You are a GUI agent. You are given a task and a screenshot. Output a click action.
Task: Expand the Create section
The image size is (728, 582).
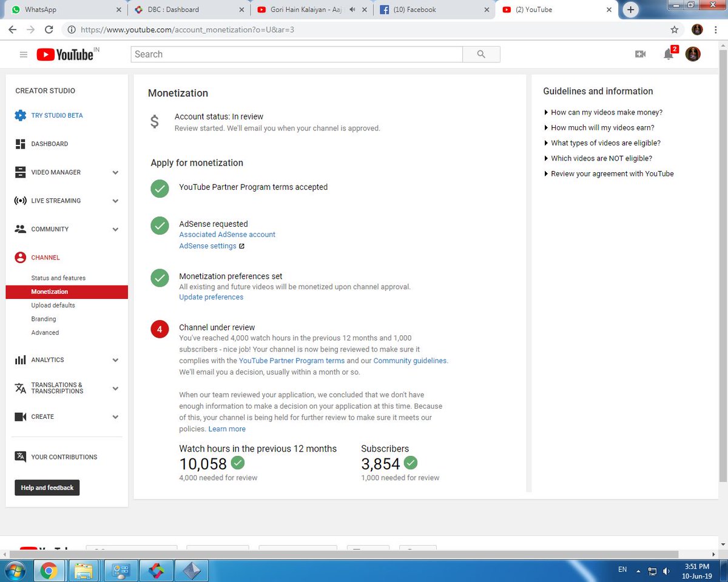(115, 417)
